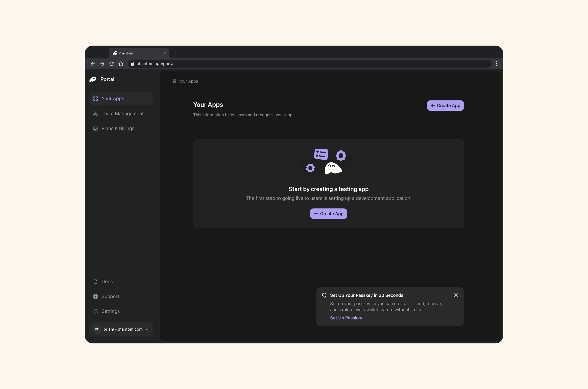Open Settings from the sidebar
The height and width of the screenshot is (389, 588).
tap(121, 311)
